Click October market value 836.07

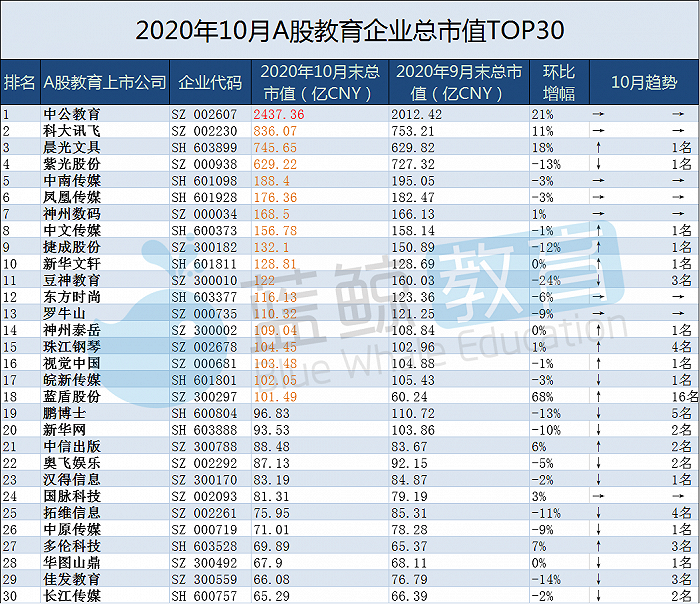[x=275, y=131]
